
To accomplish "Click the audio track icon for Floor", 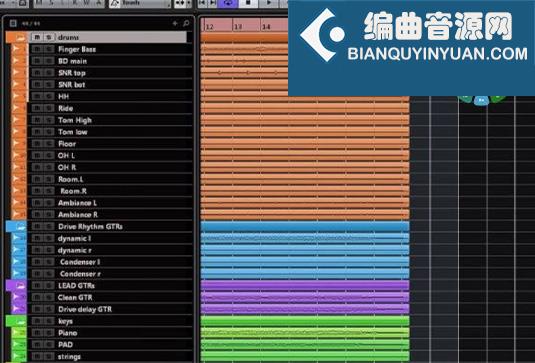I will (x=16, y=144).
